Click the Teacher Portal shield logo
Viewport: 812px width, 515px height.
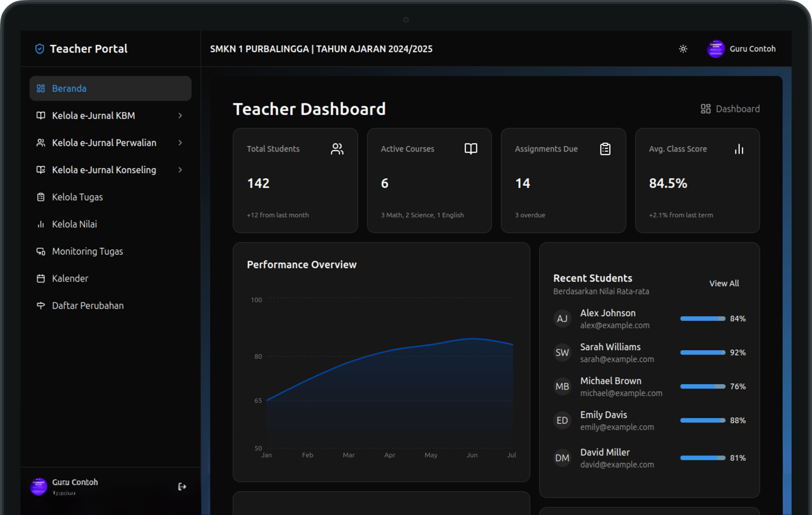pyautogui.click(x=40, y=49)
